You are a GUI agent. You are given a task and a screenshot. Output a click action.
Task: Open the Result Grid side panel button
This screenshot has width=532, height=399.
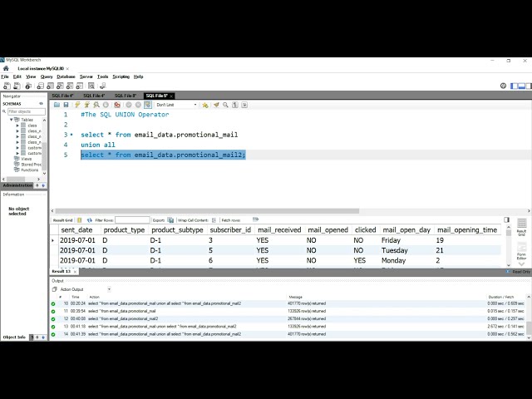[521, 227]
